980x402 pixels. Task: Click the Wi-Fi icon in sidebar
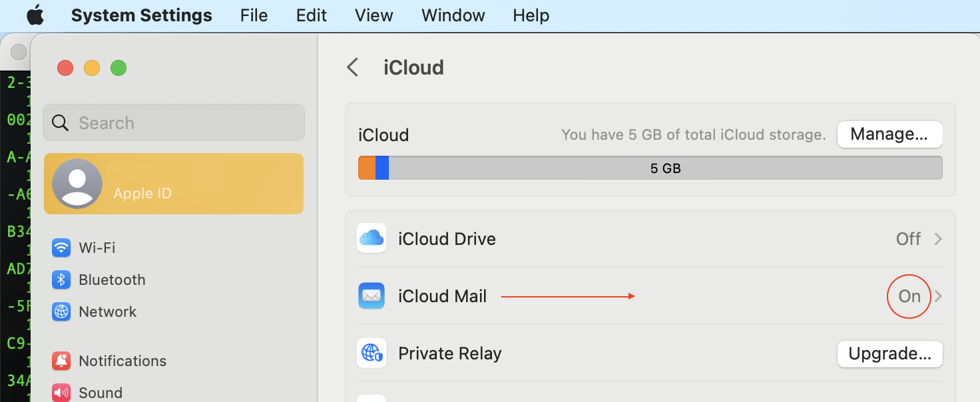[61, 248]
